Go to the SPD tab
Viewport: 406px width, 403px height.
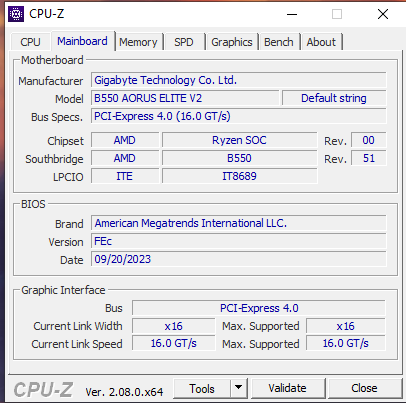click(184, 42)
